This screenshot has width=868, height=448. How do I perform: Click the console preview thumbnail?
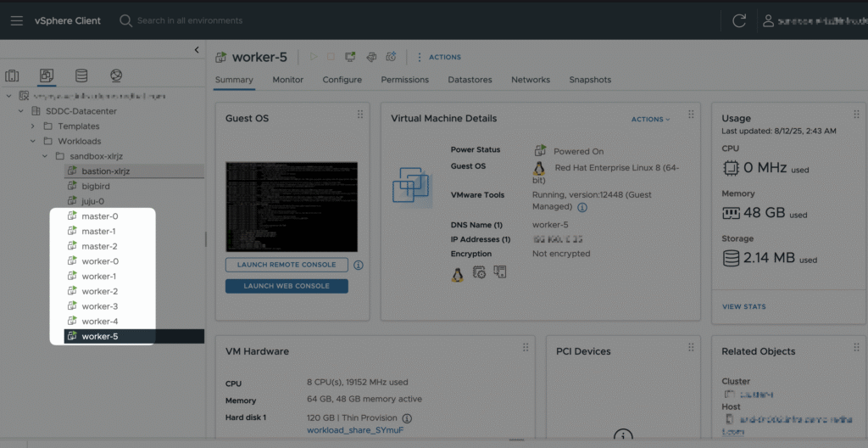(292, 207)
